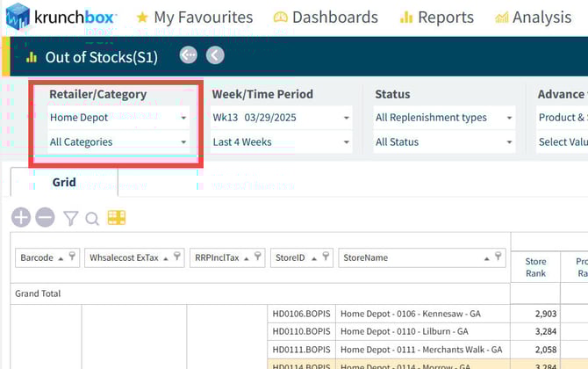Click the StoreName filter pin icon
The width and height of the screenshot is (588, 369).
click(498, 257)
